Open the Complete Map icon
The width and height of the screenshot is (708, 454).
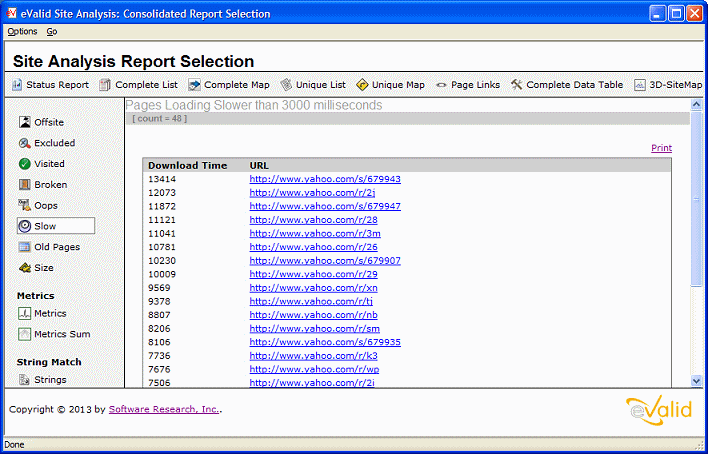coord(194,85)
